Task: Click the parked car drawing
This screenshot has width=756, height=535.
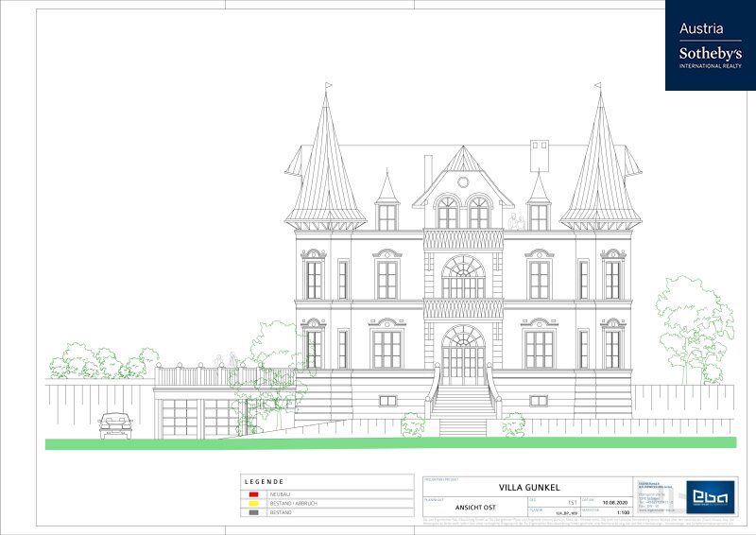Action: [x=115, y=425]
